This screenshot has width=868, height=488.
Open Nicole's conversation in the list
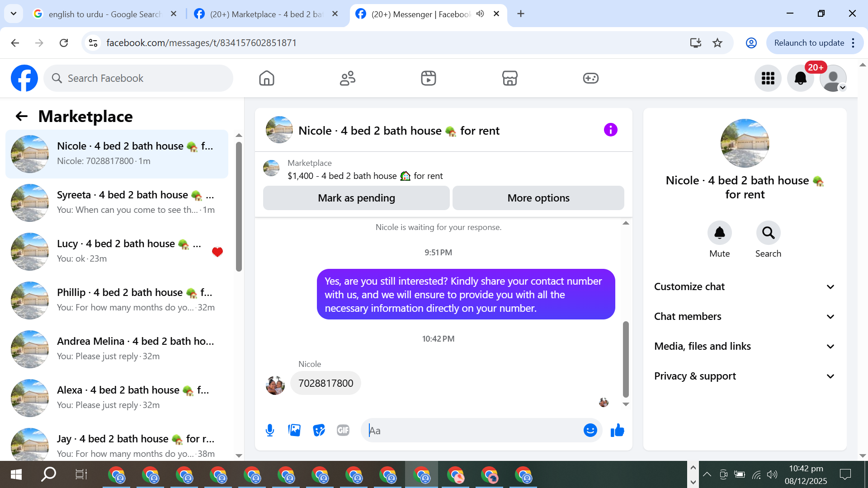point(117,154)
